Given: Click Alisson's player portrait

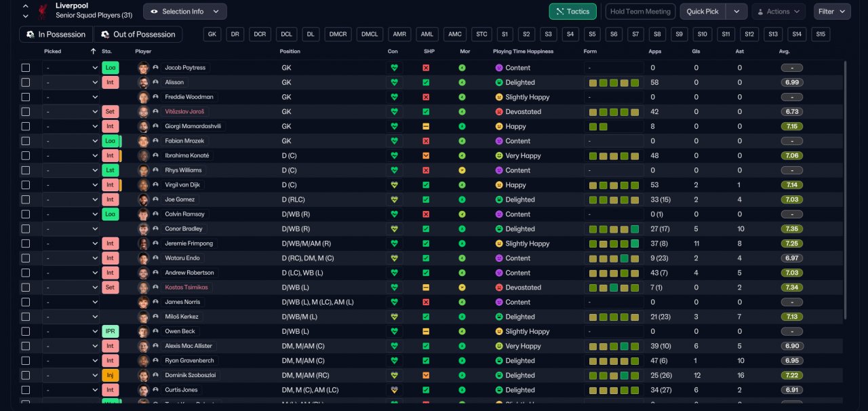Looking at the screenshot, I should (143, 82).
